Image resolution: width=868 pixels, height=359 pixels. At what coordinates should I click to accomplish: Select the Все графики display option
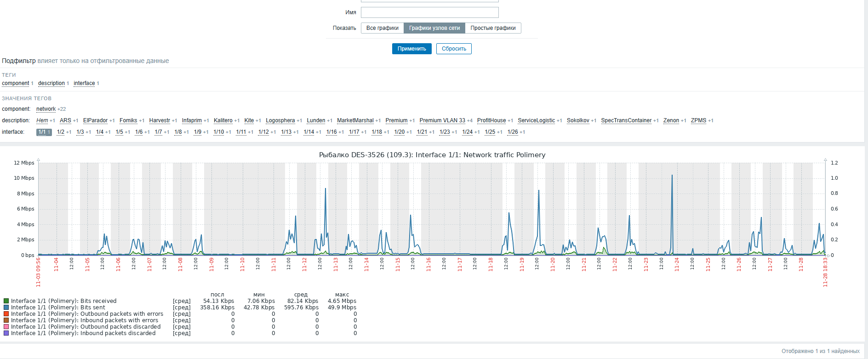[x=383, y=28]
